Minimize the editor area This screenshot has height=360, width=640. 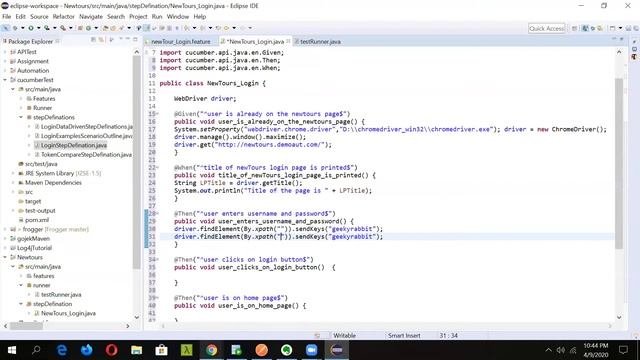[614, 39]
